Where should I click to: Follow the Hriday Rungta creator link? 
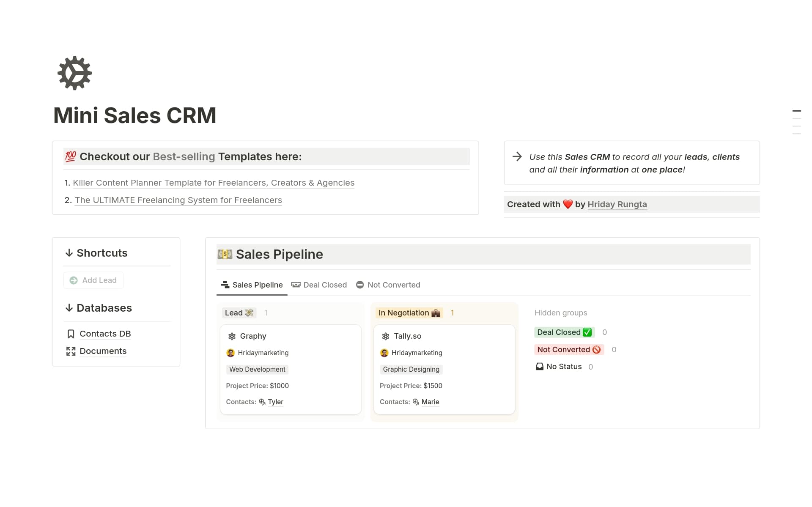coord(617,204)
